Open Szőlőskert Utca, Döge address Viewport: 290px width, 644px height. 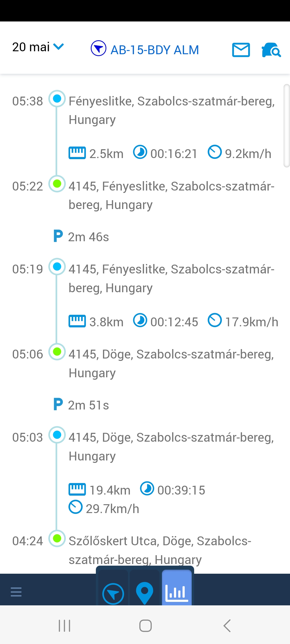pyautogui.click(x=160, y=550)
